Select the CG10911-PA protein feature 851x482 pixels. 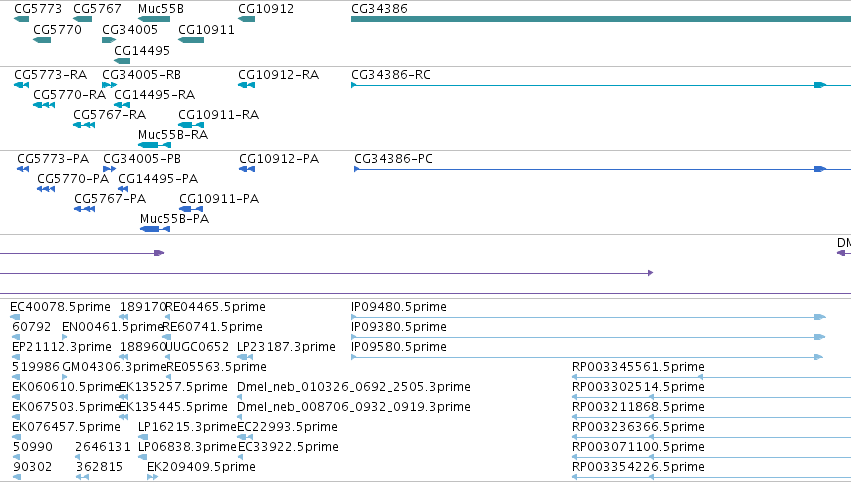tap(191, 209)
